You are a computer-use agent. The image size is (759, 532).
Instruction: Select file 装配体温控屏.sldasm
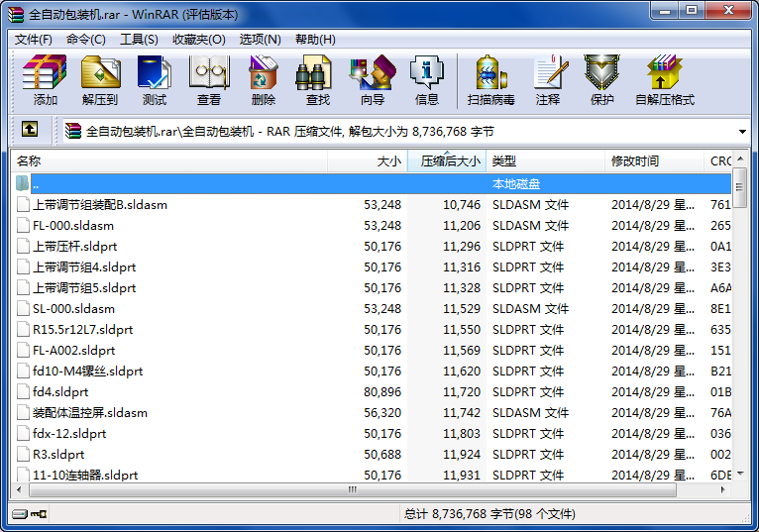click(90, 413)
